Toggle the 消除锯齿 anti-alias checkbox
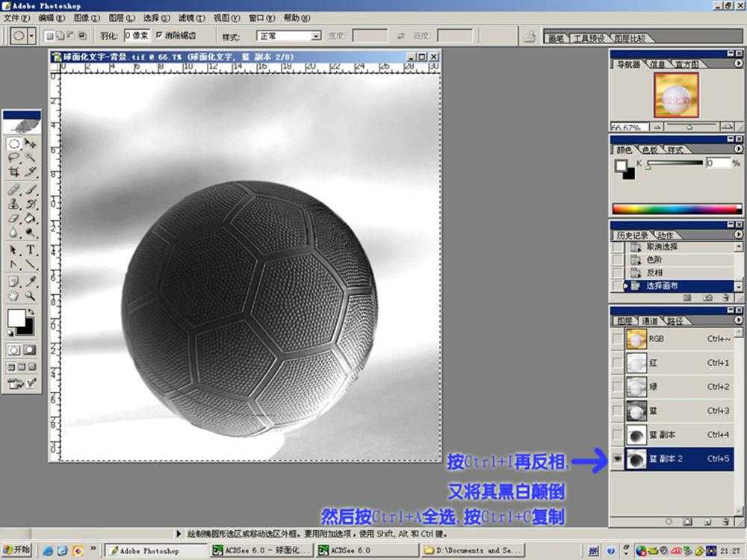This screenshot has width=747, height=560. [160, 35]
